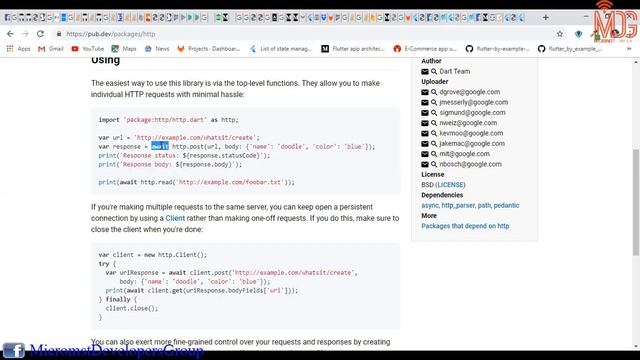Open the shield extension icon in toolbar
Screen dimensions: 640x360
click(578, 34)
